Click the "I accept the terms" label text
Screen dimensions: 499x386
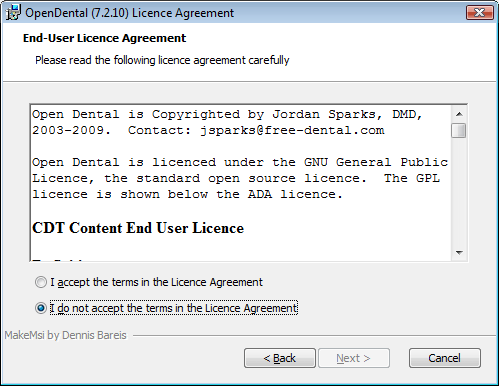coord(156,282)
